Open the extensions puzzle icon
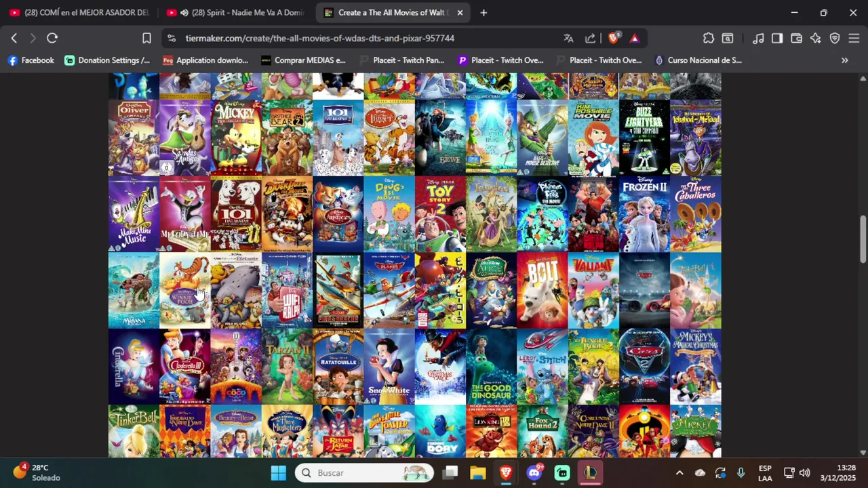This screenshot has width=868, height=488. [709, 38]
